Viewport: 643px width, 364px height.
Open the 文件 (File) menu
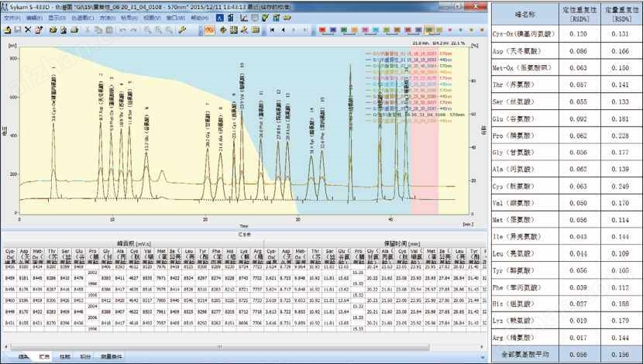[x=12, y=18]
